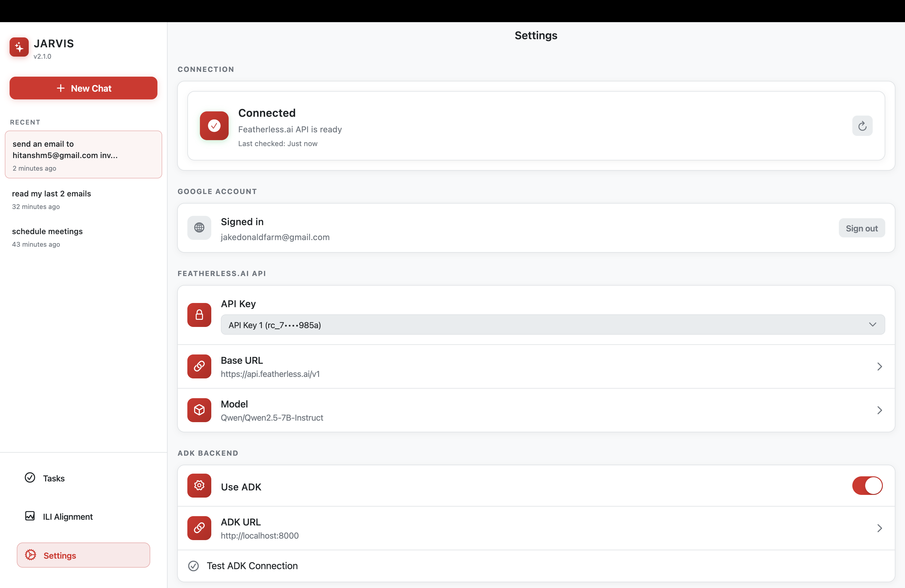Open the API Key 1 dropdown
This screenshot has height=588, width=905.
tap(552, 325)
